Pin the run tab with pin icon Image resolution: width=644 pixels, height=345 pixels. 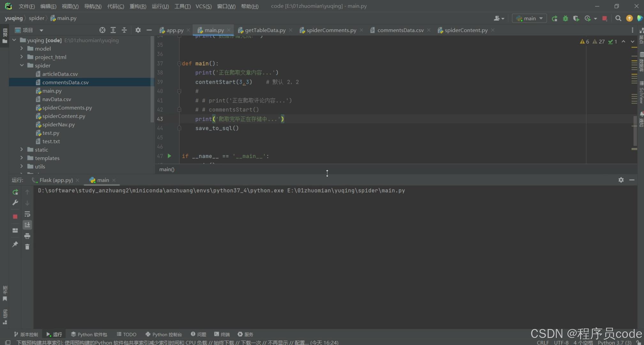tap(15, 244)
